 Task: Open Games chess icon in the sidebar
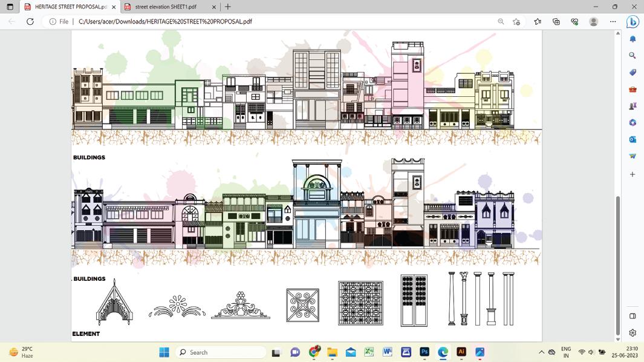(633, 106)
